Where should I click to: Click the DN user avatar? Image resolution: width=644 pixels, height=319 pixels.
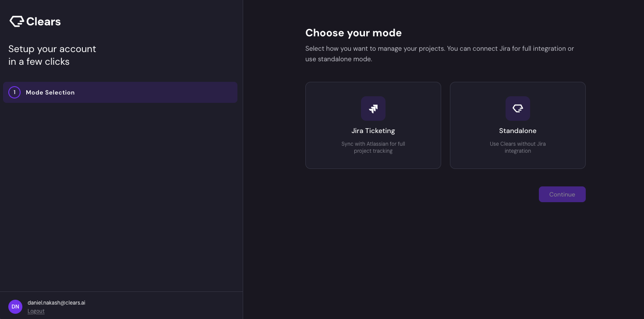click(15, 307)
